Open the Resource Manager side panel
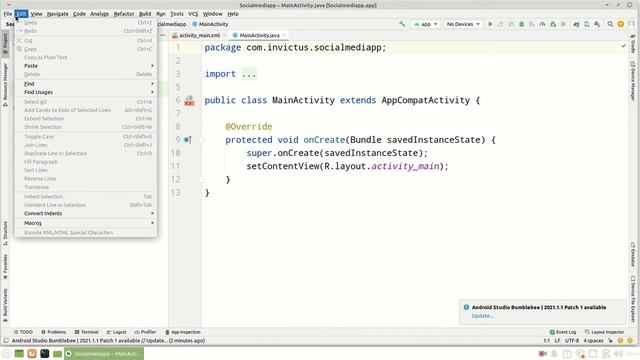 tap(5, 84)
